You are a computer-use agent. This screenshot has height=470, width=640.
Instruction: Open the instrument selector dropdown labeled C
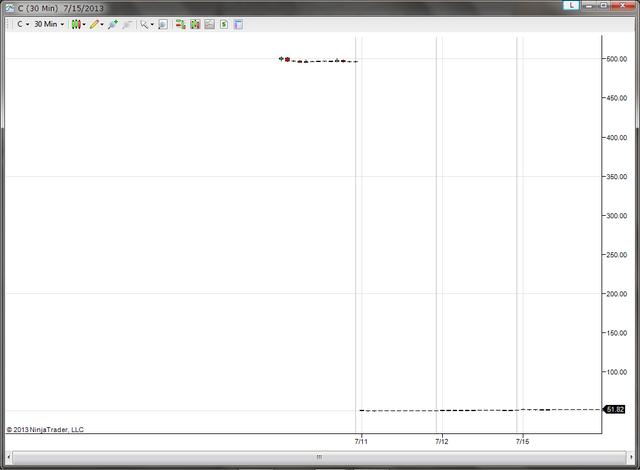click(x=23, y=24)
